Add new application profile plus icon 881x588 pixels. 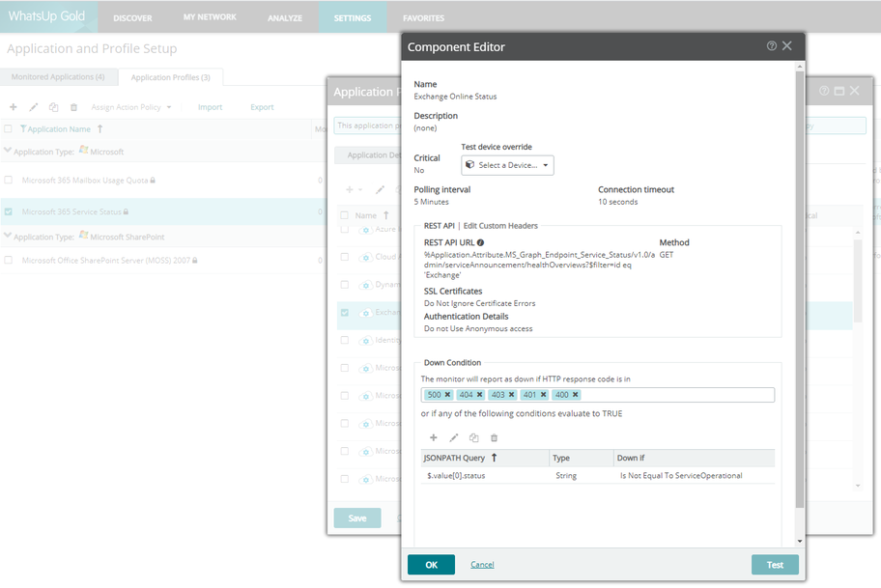click(13, 107)
